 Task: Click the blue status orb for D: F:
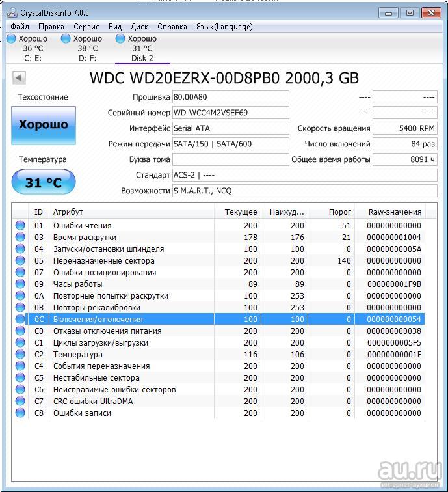(x=66, y=38)
